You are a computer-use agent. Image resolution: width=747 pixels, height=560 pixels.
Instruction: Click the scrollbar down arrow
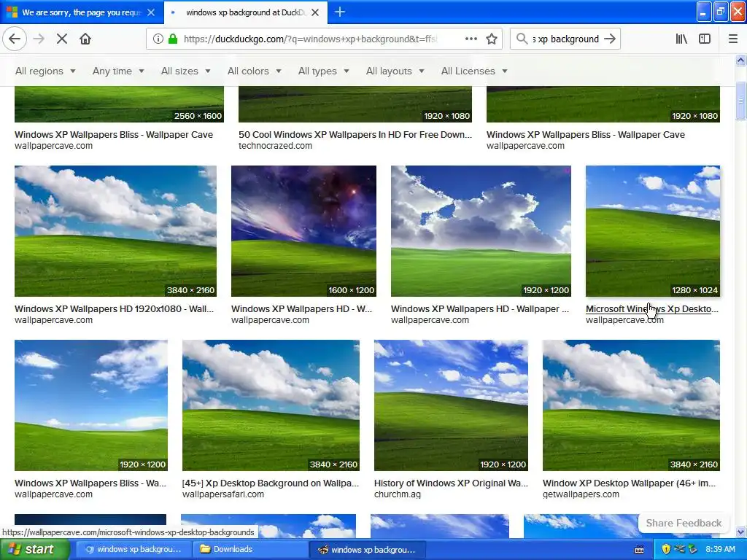(x=740, y=532)
